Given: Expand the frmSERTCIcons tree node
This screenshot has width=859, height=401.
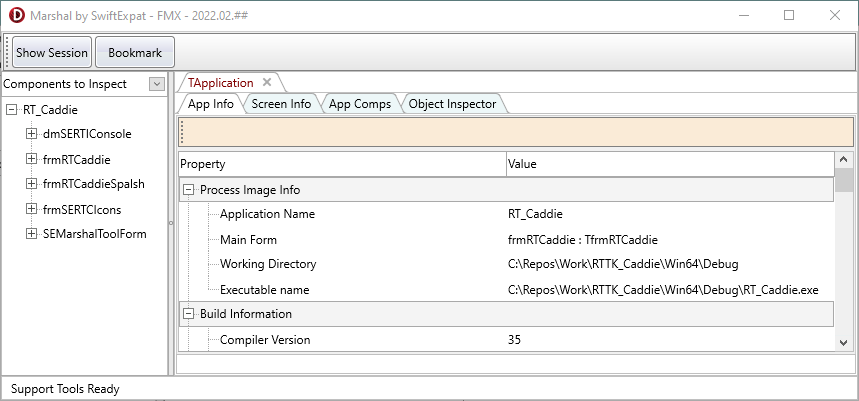Looking at the screenshot, I should 32,209.
